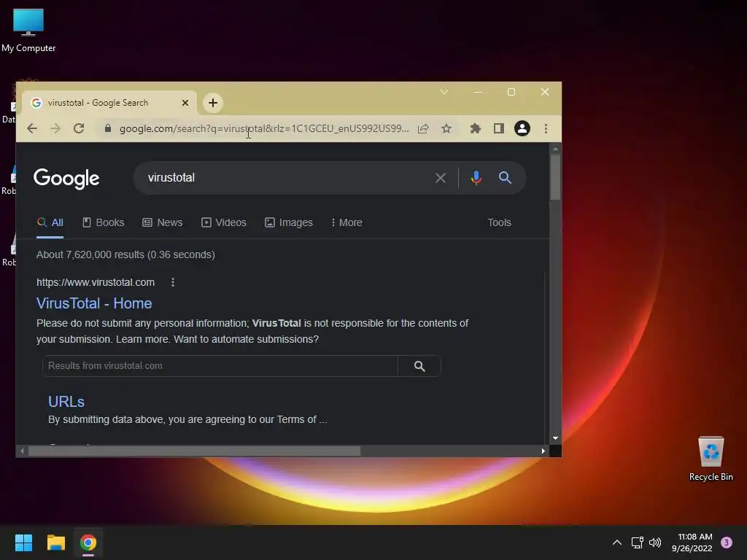Expand the More search categories menu
The width and height of the screenshot is (747, 560).
pyautogui.click(x=347, y=222)
